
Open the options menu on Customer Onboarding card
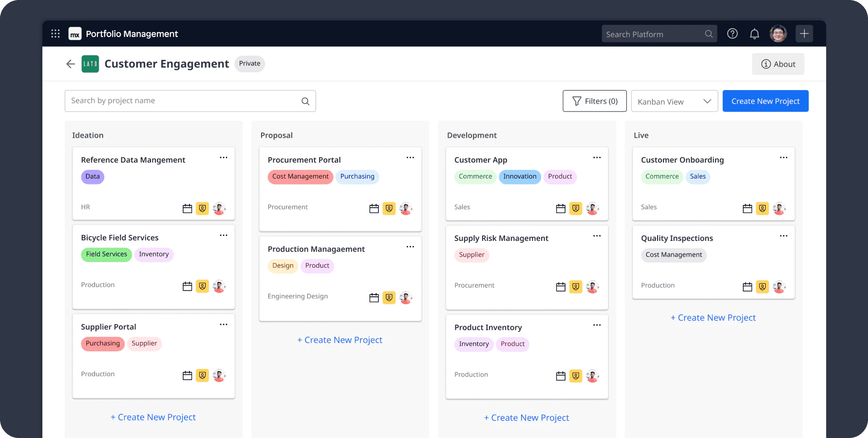coord(783,157)
